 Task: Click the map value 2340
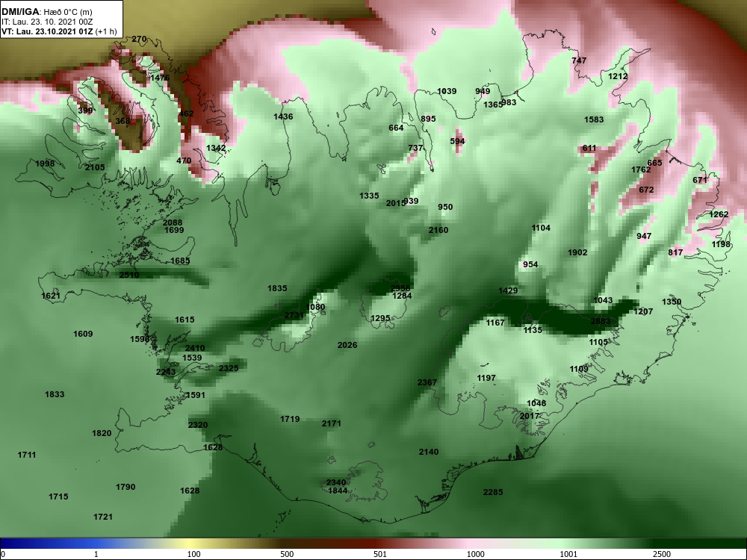point(336,483)
